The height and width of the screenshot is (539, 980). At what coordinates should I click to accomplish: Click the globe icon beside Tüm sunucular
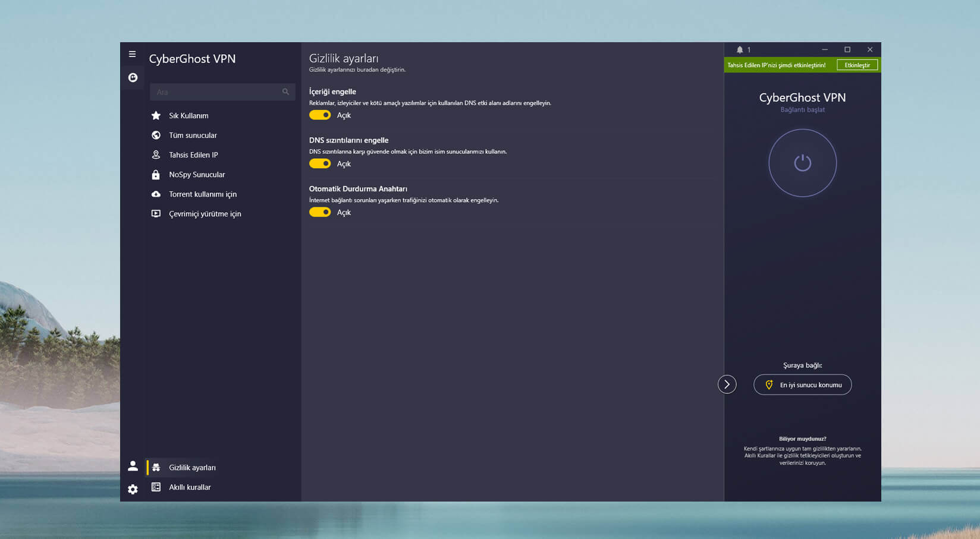156,135
